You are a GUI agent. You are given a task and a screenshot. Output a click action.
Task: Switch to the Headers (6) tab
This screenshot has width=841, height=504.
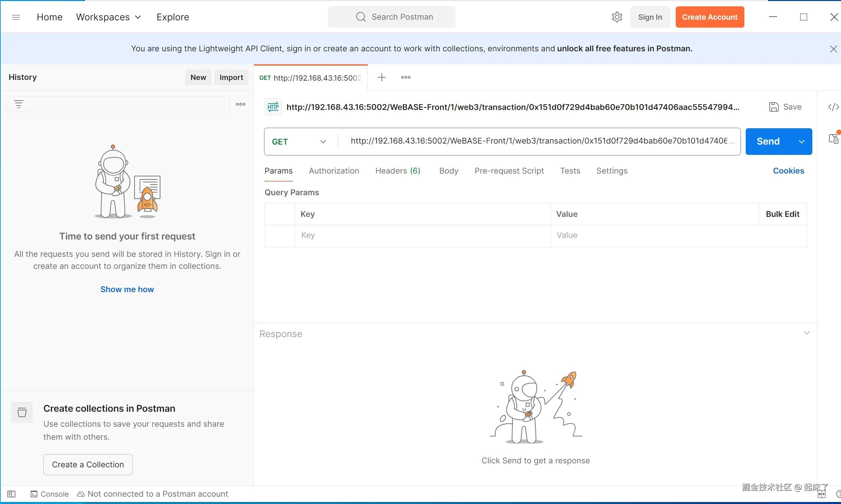(398, 171)
